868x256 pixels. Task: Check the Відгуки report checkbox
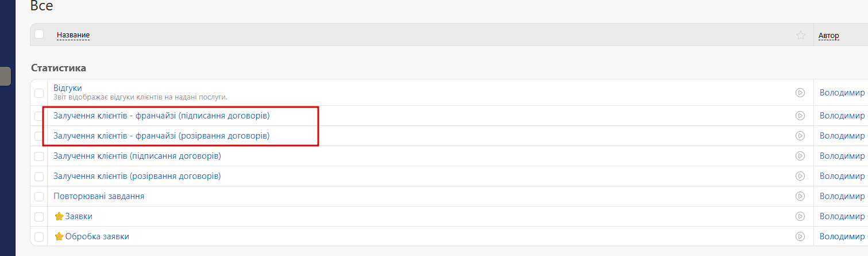point(39,93)
